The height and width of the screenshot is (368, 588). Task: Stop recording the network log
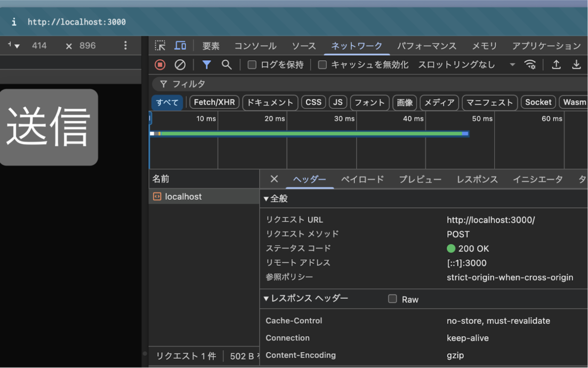pyautogui.click(x=160, y=65)
